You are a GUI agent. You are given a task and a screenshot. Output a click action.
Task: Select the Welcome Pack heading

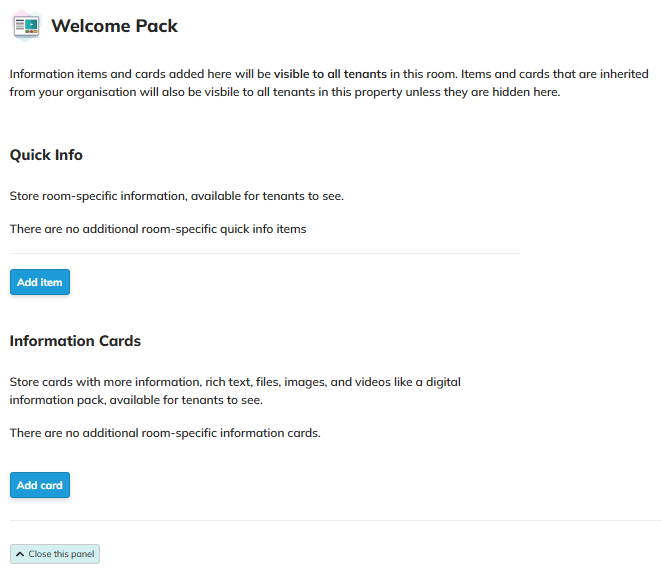tap(114, 26)
